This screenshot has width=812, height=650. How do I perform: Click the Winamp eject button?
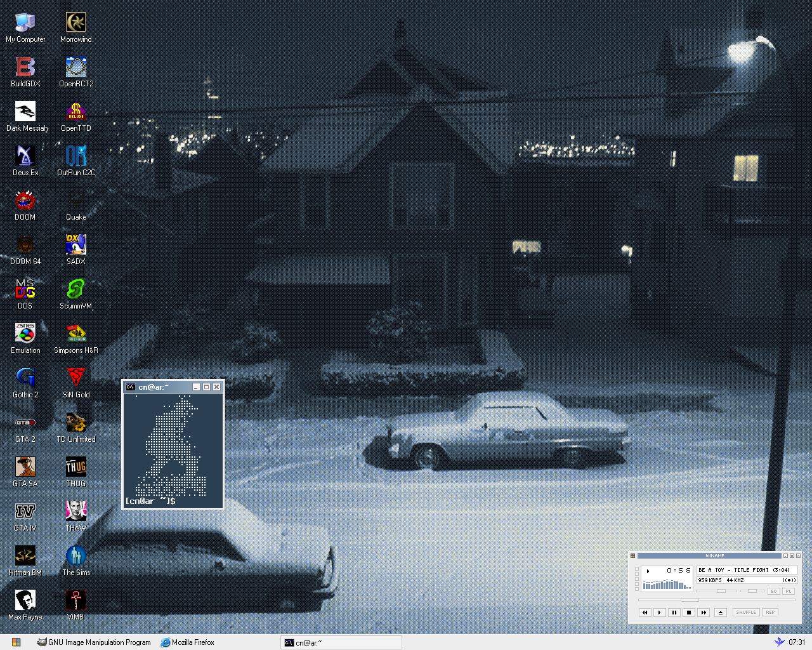(720, 613)
